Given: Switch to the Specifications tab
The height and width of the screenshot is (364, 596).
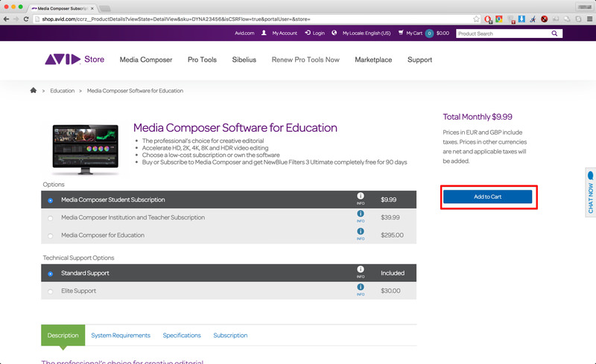Looking at the screenshot, I should coord(182,335).
